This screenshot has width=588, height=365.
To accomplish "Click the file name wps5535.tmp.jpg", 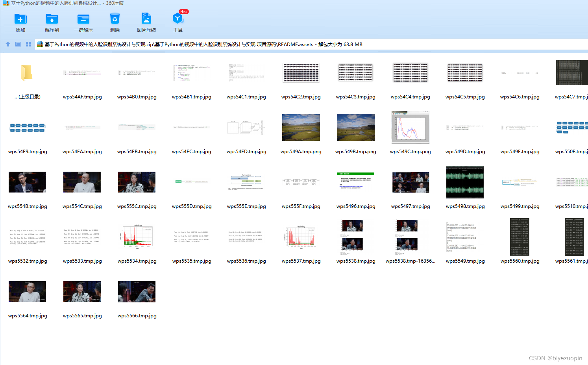I will (x=192, y=261).
